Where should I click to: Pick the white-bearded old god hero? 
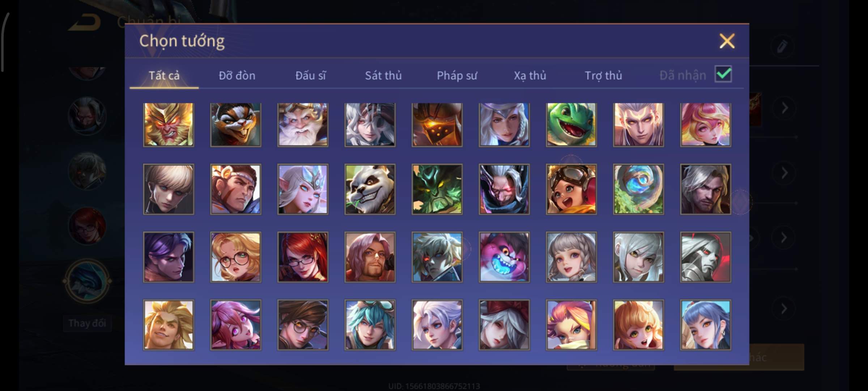click(x=303, y=125)
